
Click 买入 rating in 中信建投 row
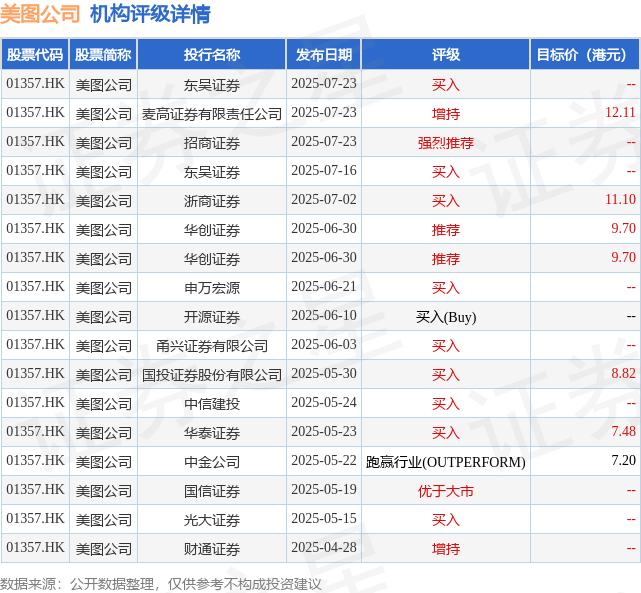coord(446,403)
